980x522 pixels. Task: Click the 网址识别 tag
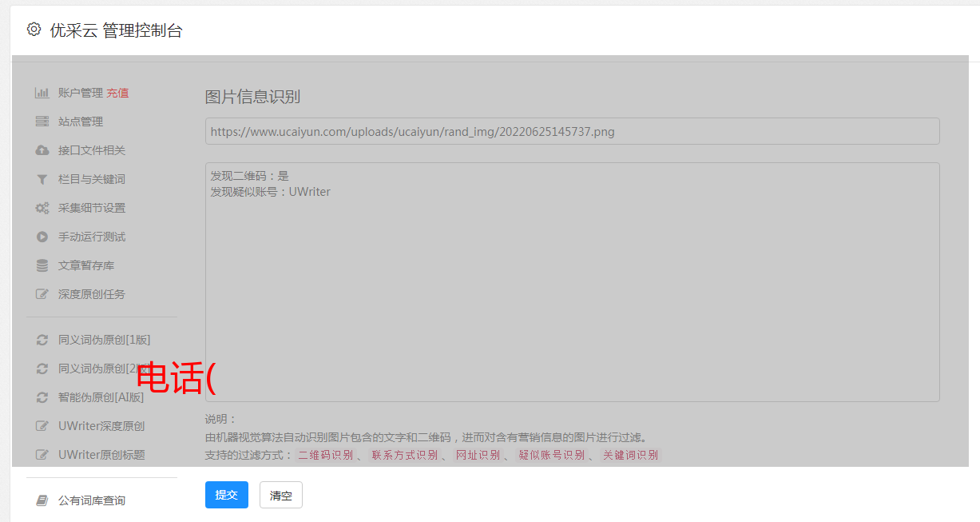[478, 455]
